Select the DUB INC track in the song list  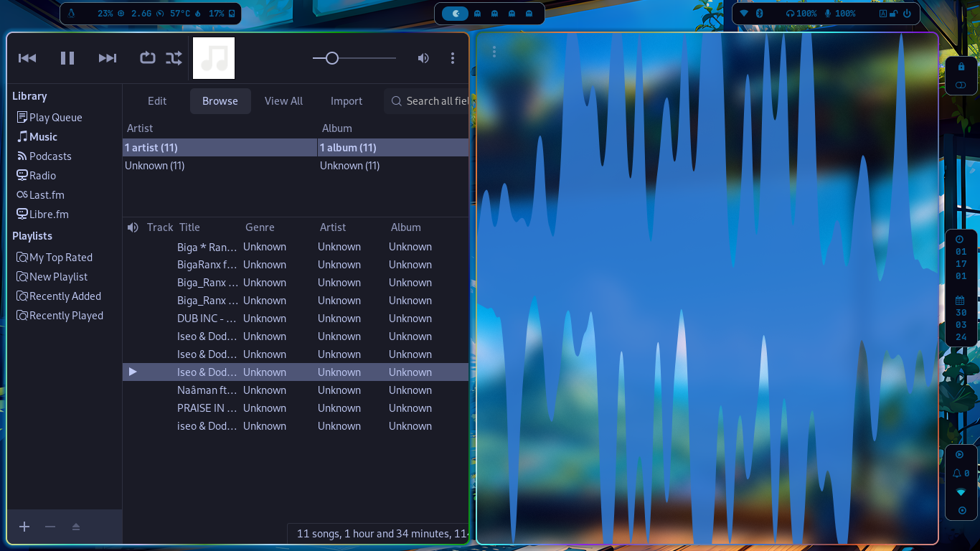point(207,318)
